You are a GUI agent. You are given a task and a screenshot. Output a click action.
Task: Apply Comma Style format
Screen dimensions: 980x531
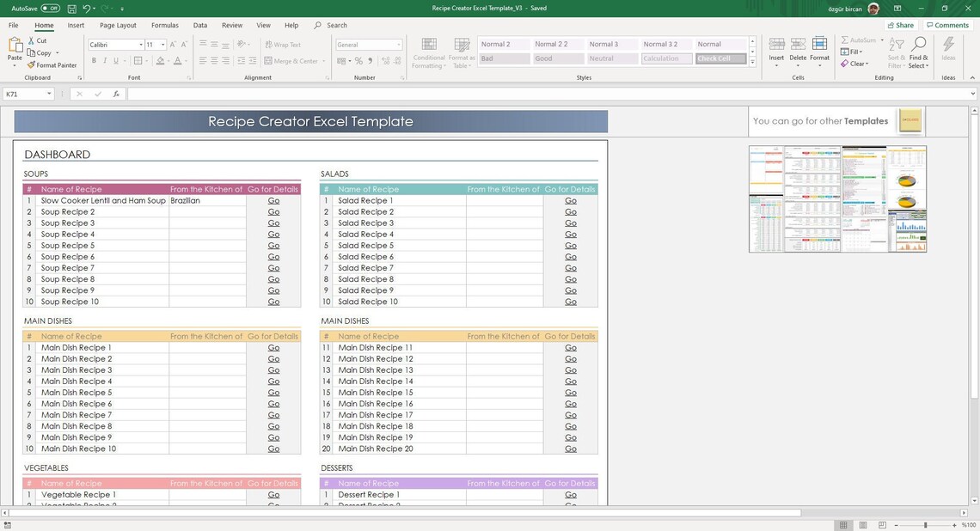click(x=370, y=61)
